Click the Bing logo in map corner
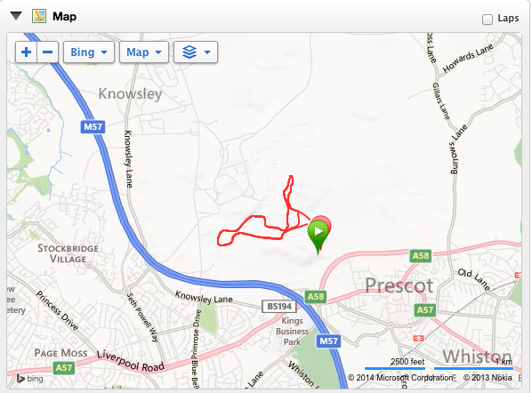 [x=30, y=378]
